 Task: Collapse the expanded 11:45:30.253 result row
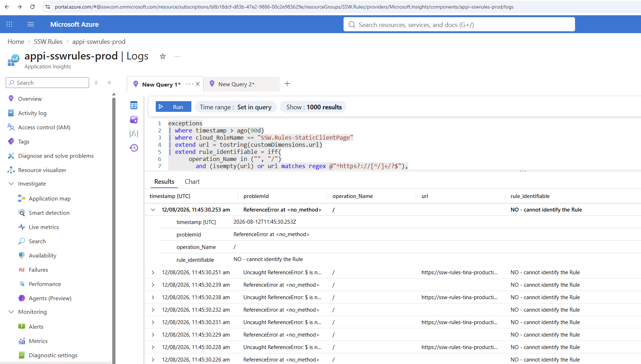(x=153, y=210)
